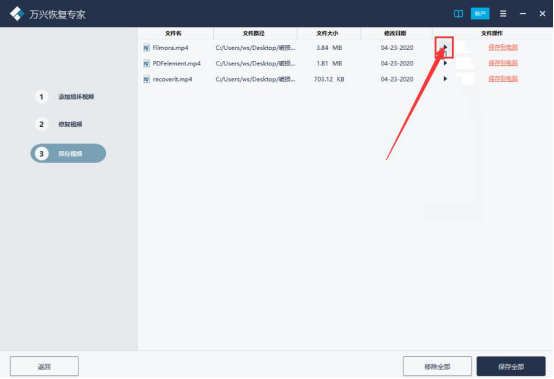Click the 账户 account button
Image resolution: width=554 pixels, height=379 pixels.
tap(480, 14)
